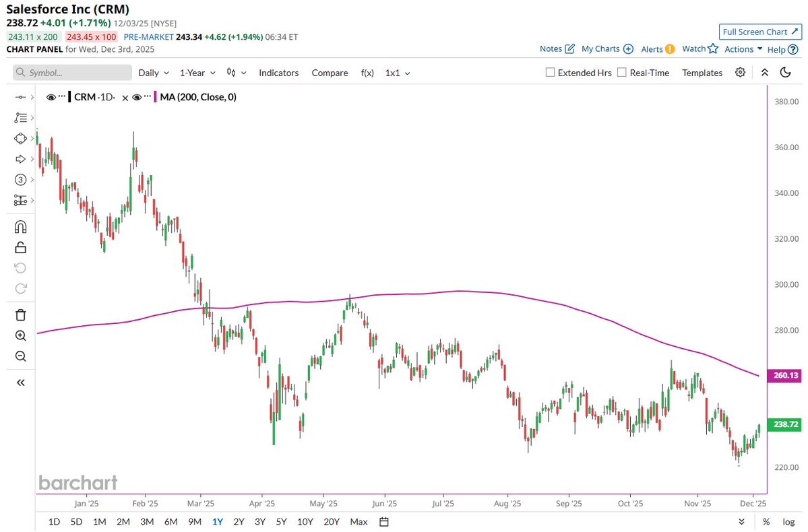Toggle percent scale on price axis
Screen dimensions: 808x532
(x=766, y=522)
